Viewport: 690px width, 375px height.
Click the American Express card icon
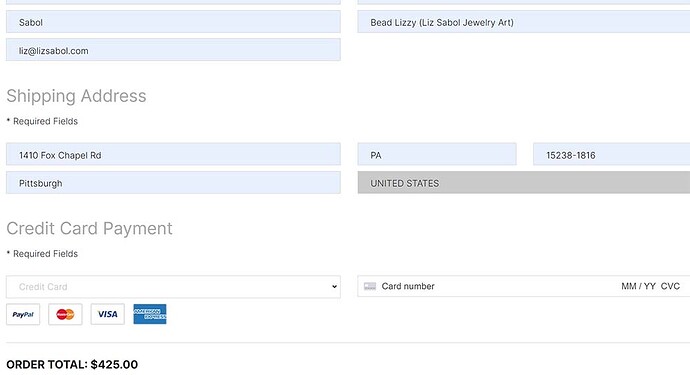coord(150,314)
